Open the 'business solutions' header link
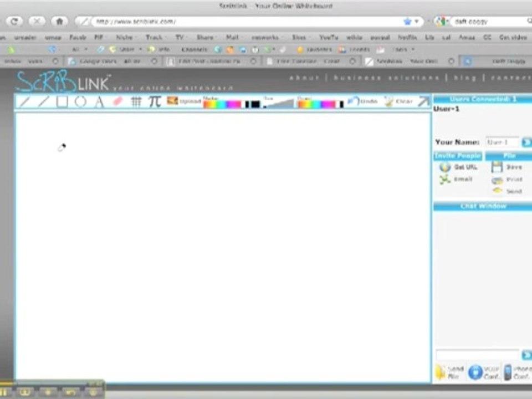The height and width of the screenshot is (399, 532). click(x=386, y=78)
